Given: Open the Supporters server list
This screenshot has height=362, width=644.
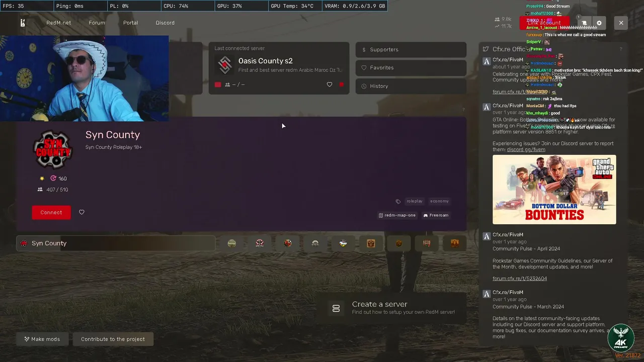Looking at the screenshot, I should click(411, 49).
